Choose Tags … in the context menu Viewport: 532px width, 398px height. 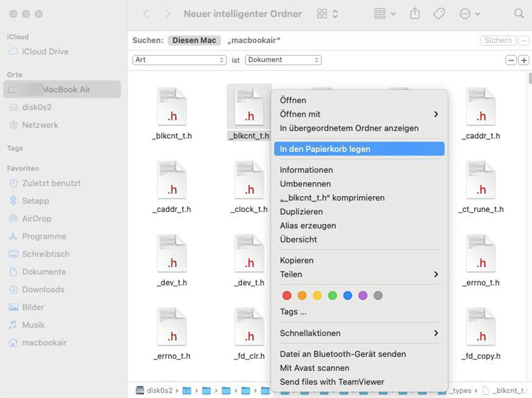click(359, 312)
